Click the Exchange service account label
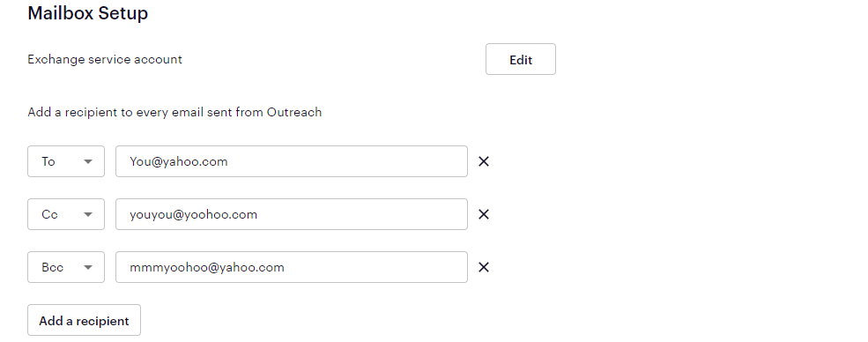Screen dimensions: 868x342 105,59
